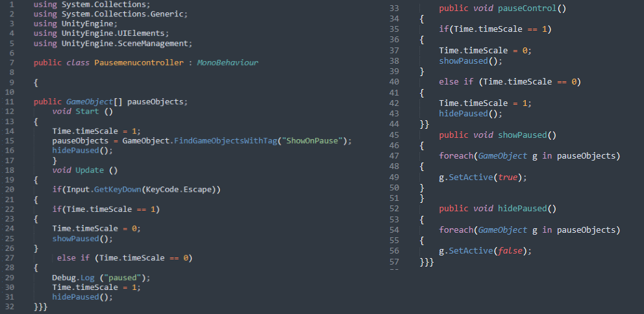Place cursor on 'using UnityEngine;' on line 3
This screenshot has height=314, width=644.
pyautogui.click(x=75, y=23)
